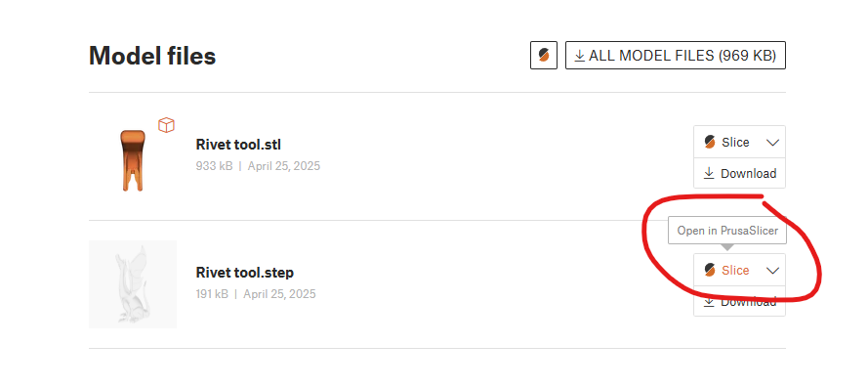Click the download arrow icon in ALL MODEL FILES button

(x=580, y=56)
